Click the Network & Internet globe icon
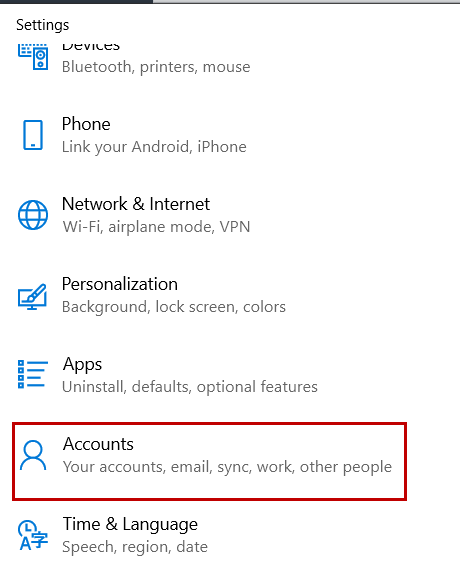This screenshot has height=582, width=460. [33, 215]
